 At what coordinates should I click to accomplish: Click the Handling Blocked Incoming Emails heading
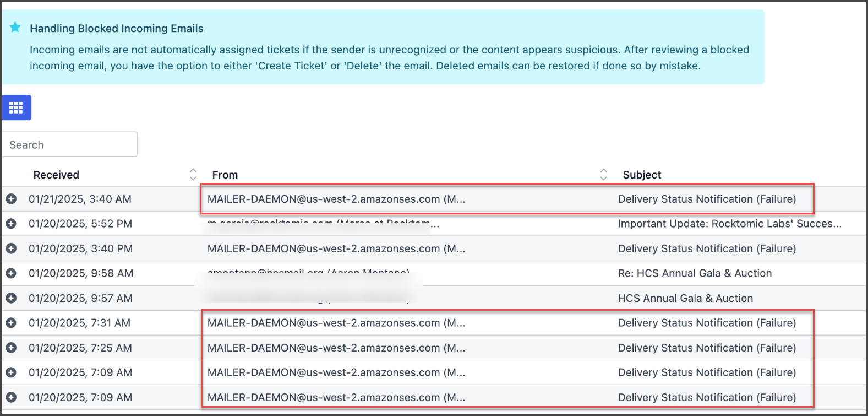117,28
